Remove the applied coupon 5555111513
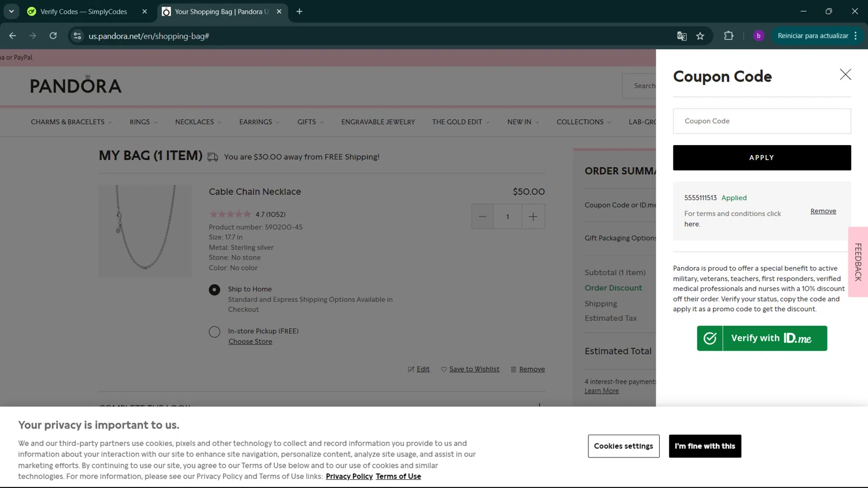Image resolution: width=868 pixels, height=488 pixels. pyautogui.click(x=823, y=211)
